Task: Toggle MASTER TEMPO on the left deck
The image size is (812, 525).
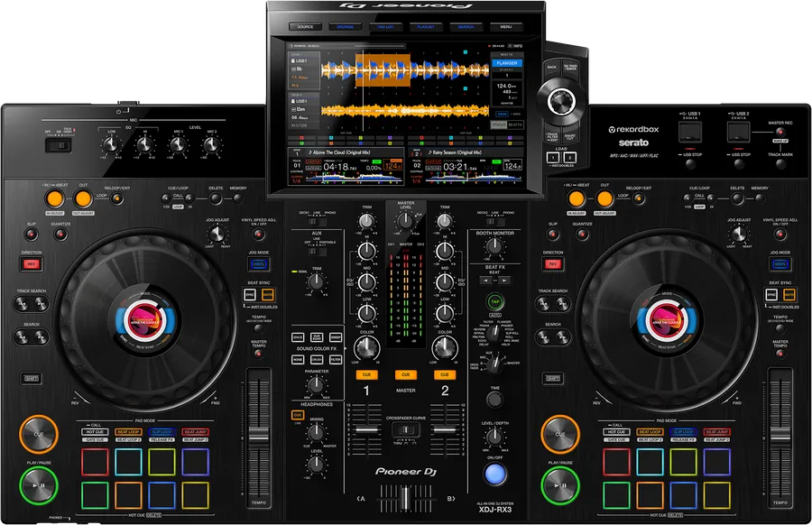Action: (258, 355)
